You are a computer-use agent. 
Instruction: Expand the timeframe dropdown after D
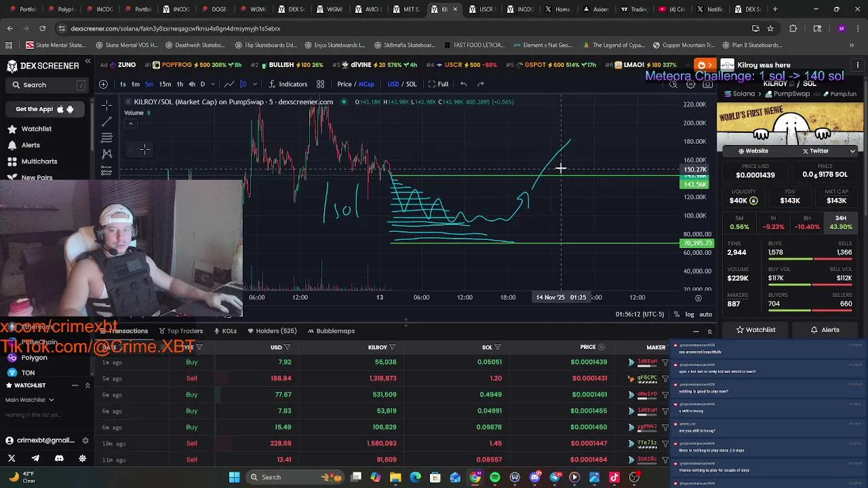tap(214, 84)
